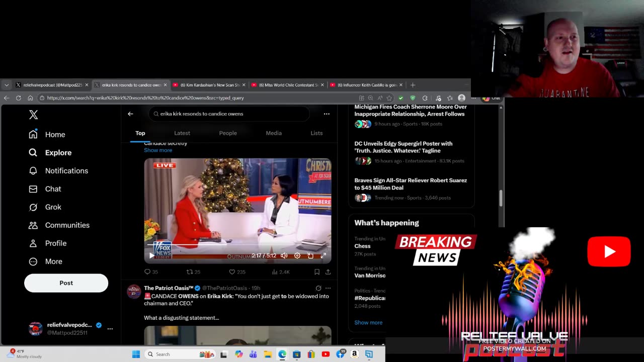Click Show more under What's happening

pos(368,322)
